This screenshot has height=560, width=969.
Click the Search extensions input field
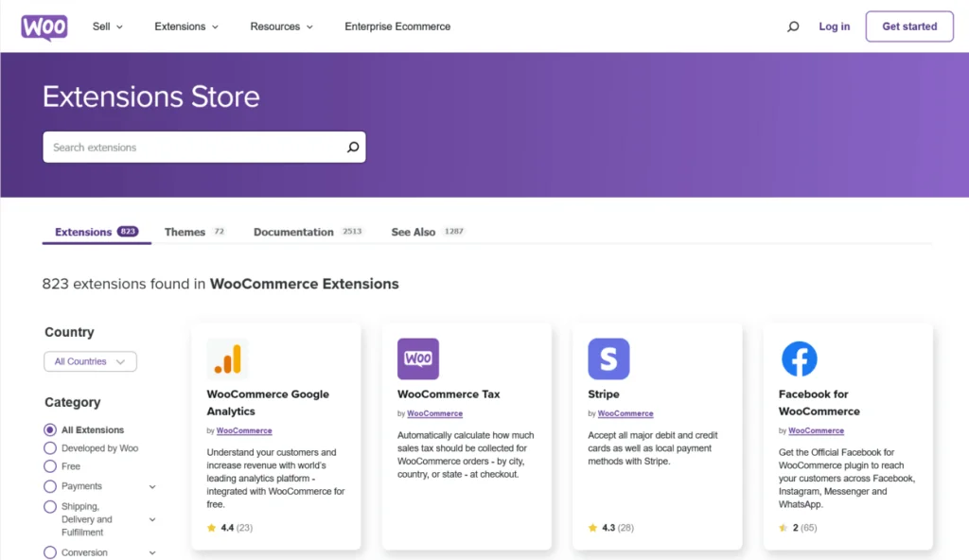(194, 148)
